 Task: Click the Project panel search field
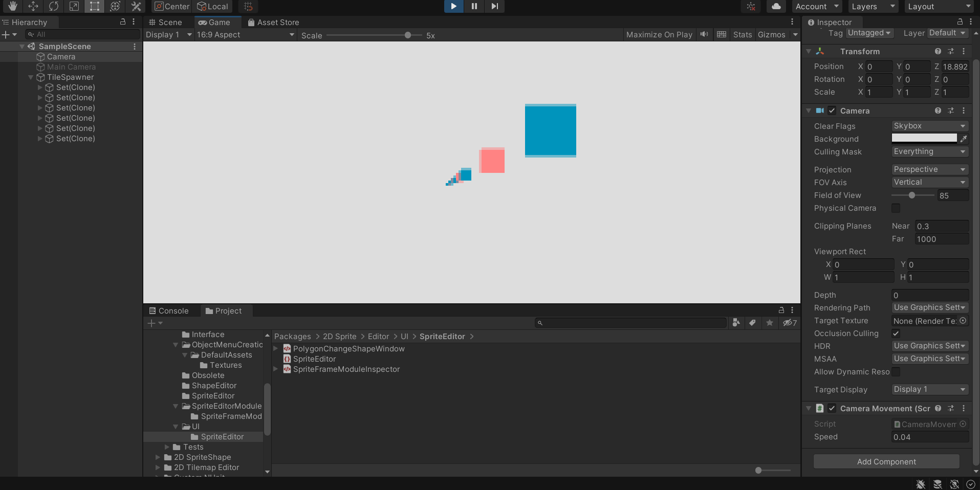tap(629, 323)
